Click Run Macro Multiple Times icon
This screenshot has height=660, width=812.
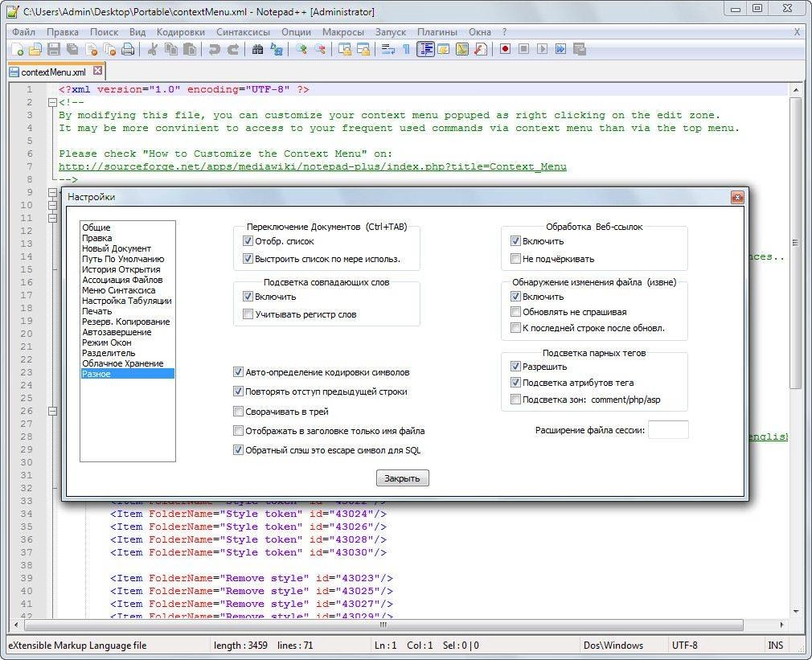560,49
